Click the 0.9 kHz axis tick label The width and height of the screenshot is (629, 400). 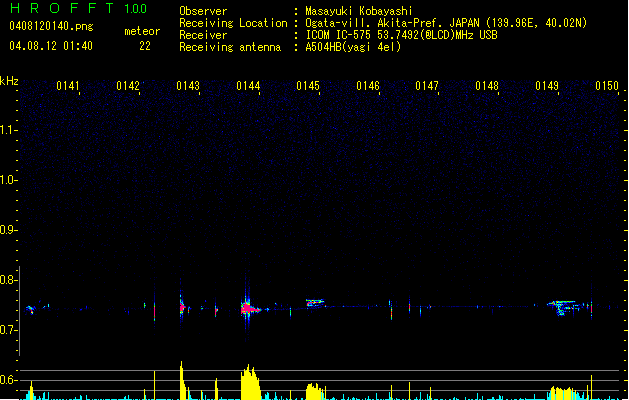(8, 229)
